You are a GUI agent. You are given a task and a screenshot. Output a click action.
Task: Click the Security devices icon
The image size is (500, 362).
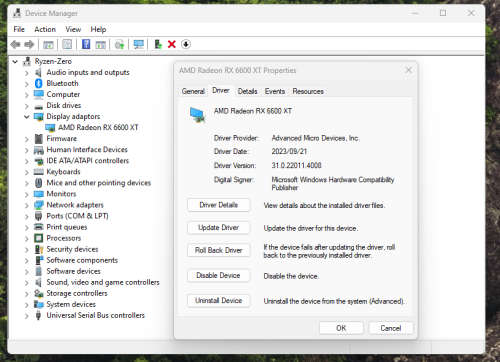(x=39, y=249)
